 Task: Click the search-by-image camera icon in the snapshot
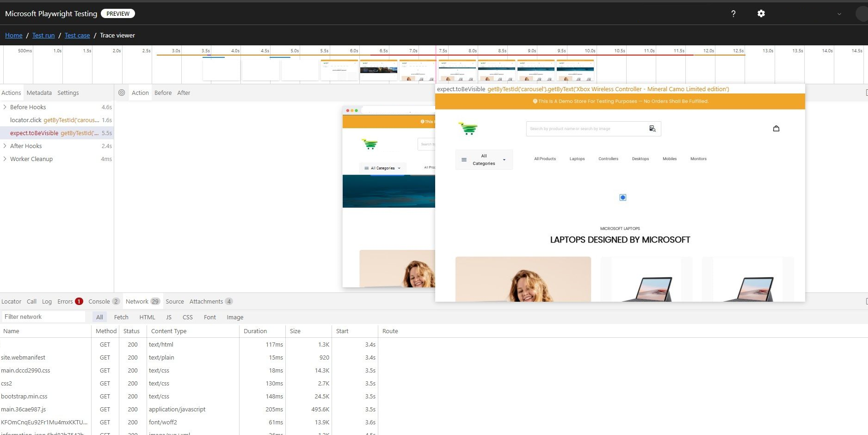point(653,129)
